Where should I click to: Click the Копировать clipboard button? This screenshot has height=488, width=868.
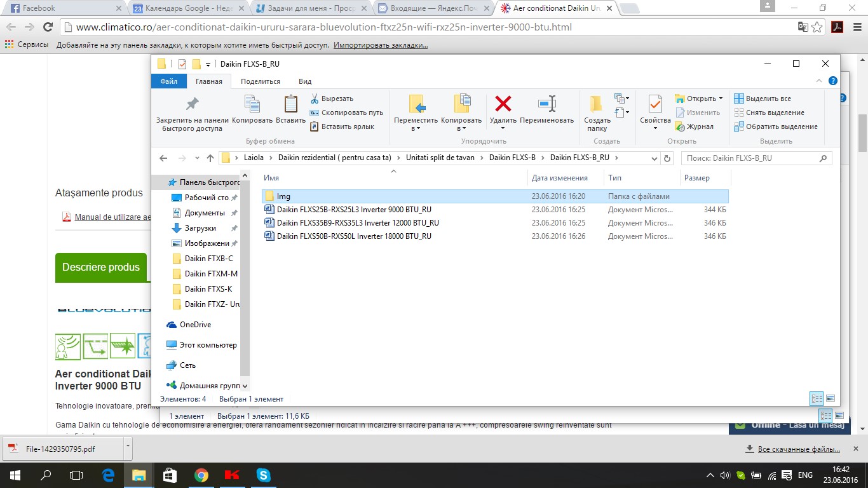pos(252,111)
